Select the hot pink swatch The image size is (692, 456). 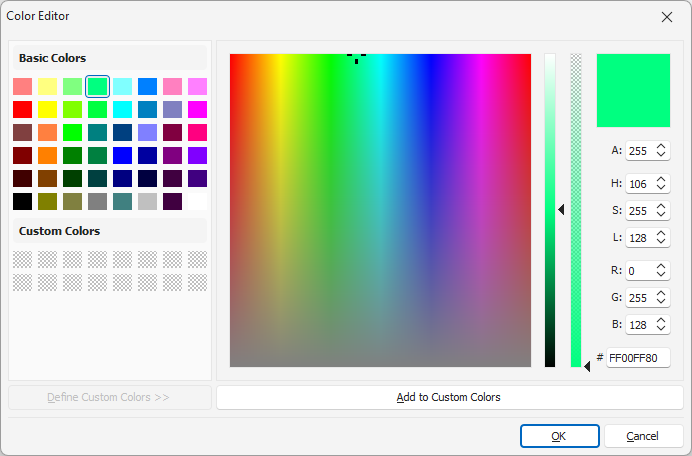(197, 132)
